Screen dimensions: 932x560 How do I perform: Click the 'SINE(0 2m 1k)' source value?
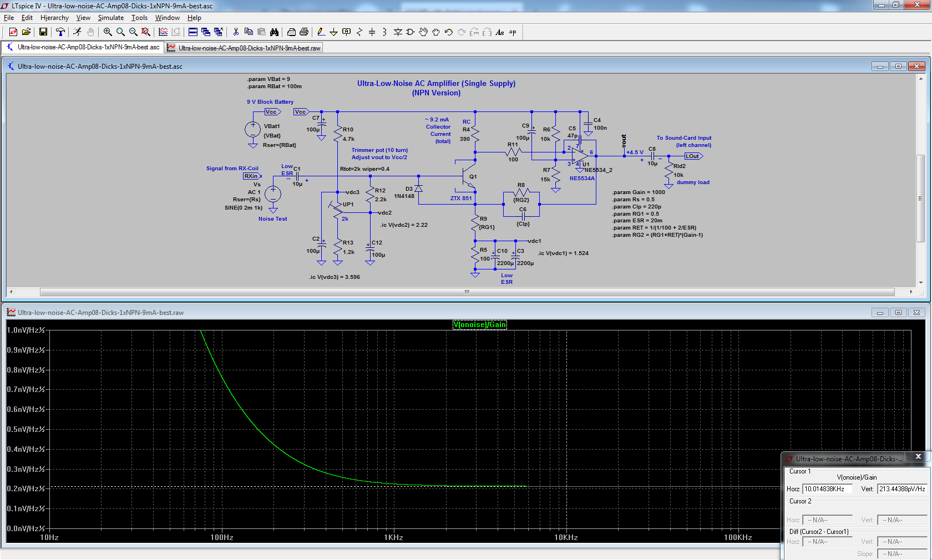point(244,208)
